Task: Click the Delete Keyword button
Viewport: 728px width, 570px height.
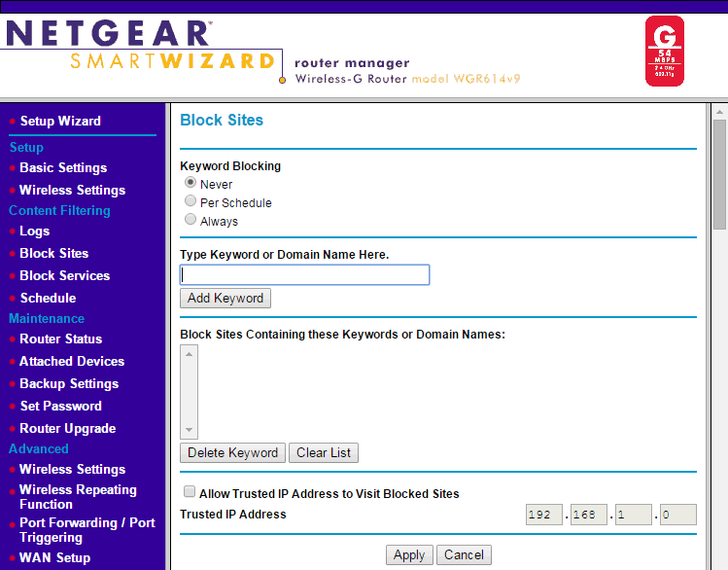Action: 232,453
